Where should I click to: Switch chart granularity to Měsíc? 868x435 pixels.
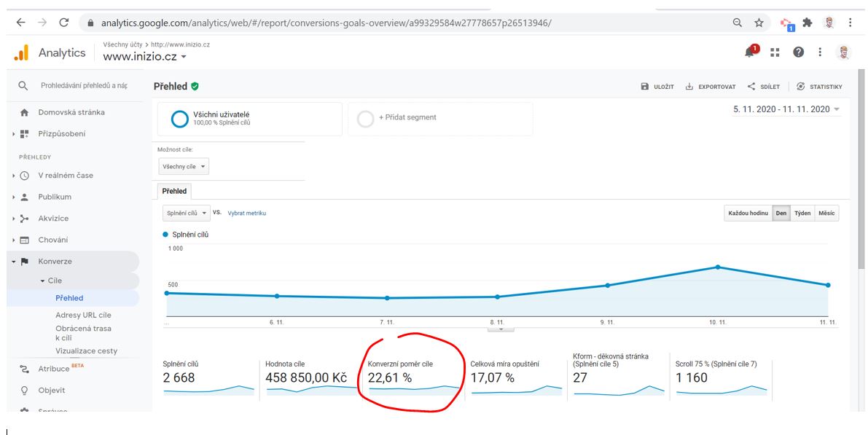pyautogui.click(x=826, y=213)
